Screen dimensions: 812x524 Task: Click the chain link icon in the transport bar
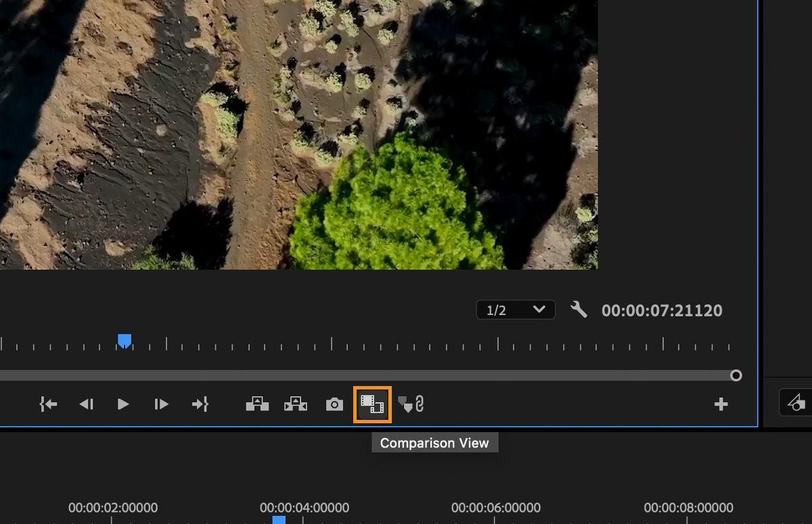click(x=420, y=402)
